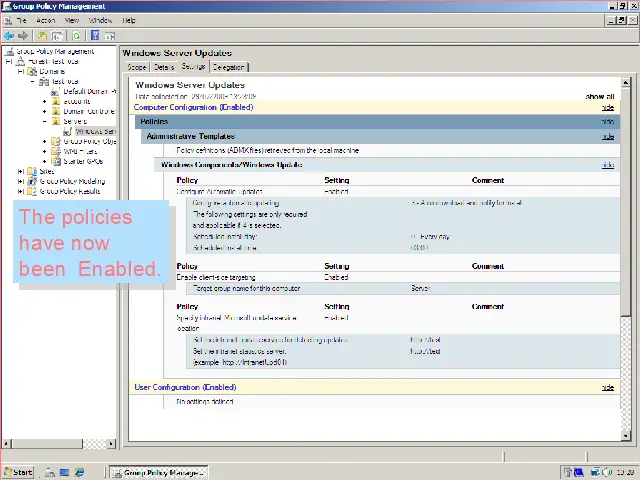Click the Back arrow toolbar icon
Viewport: 640px width, 480px height.
(9, 36)
